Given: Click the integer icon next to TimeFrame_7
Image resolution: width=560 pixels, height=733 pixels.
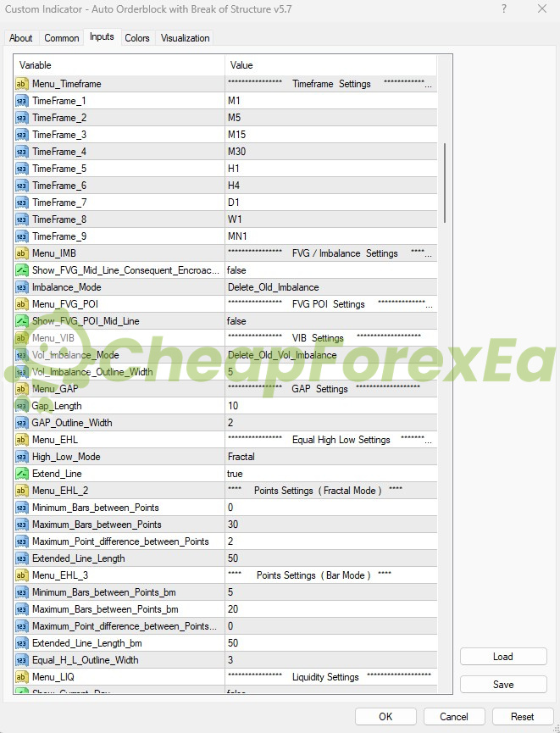Looking at the screenshot, I should coord(21,203).
